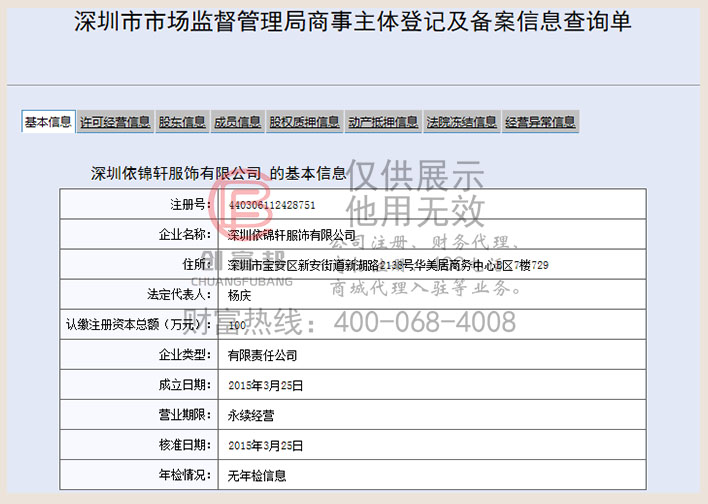
Task: Switch to the 股东信息 tab
Action: coord(182,122)
